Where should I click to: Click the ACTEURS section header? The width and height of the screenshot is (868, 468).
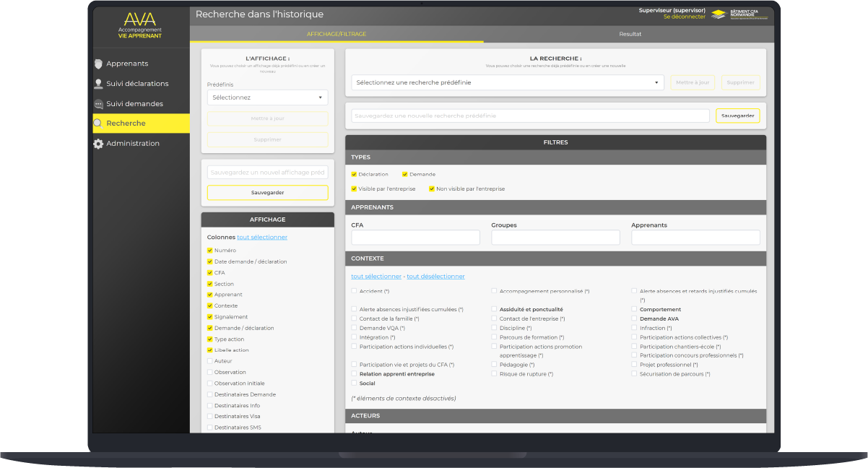click(555, 416)
